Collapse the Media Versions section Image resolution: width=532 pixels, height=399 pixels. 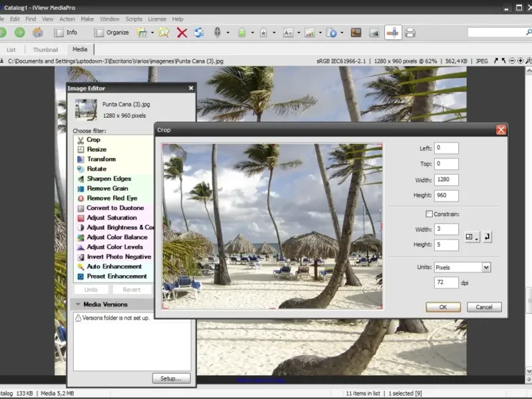pos(78,305)
